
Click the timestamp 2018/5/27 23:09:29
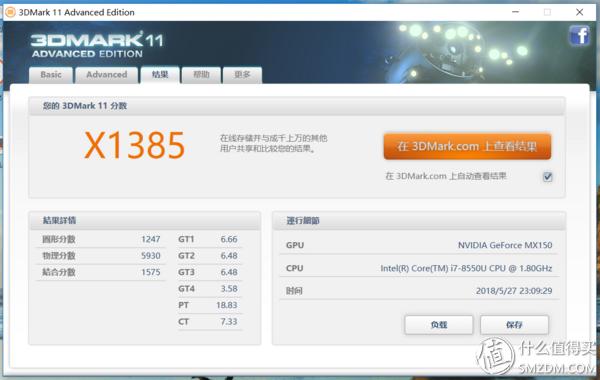pyautogui.click(x=514, y=291)
